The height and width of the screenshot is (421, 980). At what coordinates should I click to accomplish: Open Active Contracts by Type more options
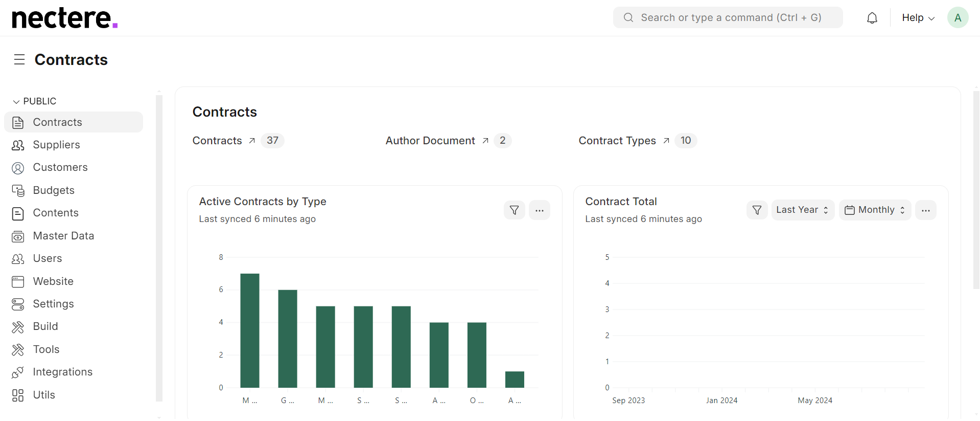540,210
